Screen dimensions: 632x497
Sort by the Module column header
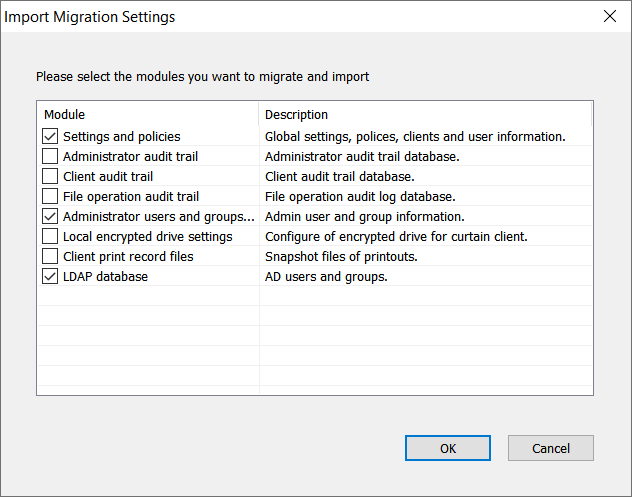pyautogui.click(x=147, y=114)
